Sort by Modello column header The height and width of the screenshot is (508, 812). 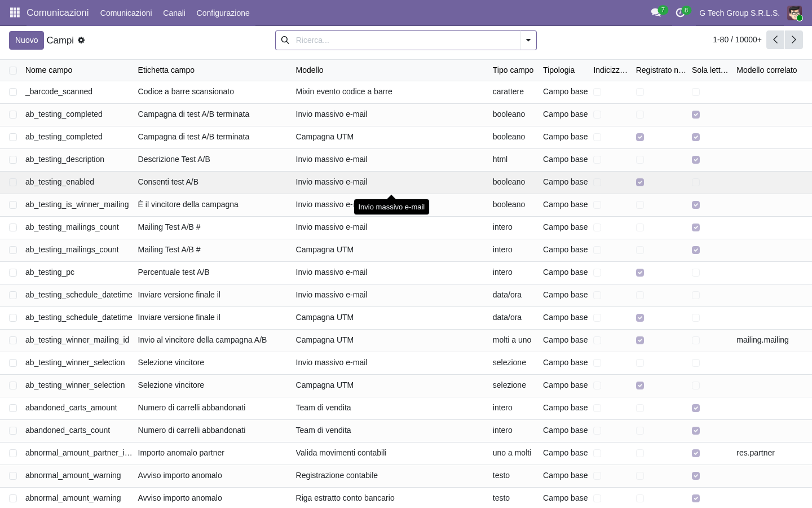point(310,70)
